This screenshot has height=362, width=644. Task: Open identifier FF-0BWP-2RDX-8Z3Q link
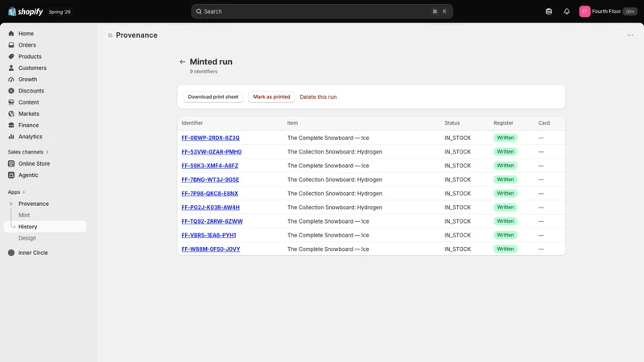(x=210, y=138)
